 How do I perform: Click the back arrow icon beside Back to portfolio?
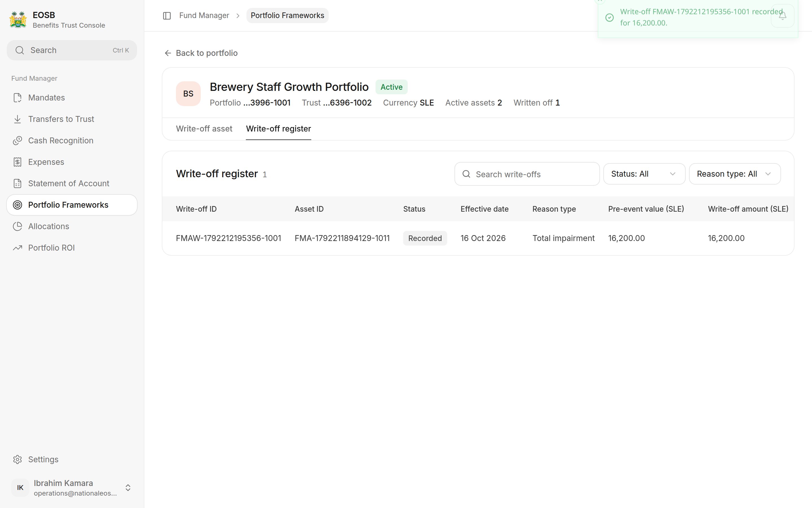coord(168,53)
